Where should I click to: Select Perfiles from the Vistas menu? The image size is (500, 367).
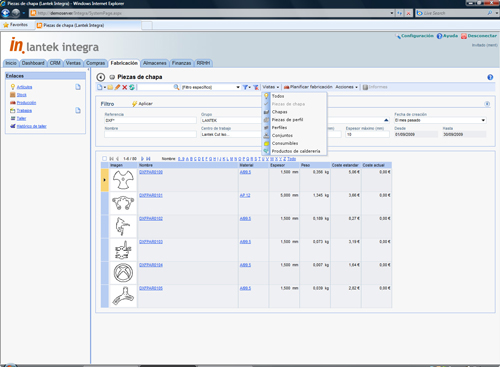[x=279, y=127]
